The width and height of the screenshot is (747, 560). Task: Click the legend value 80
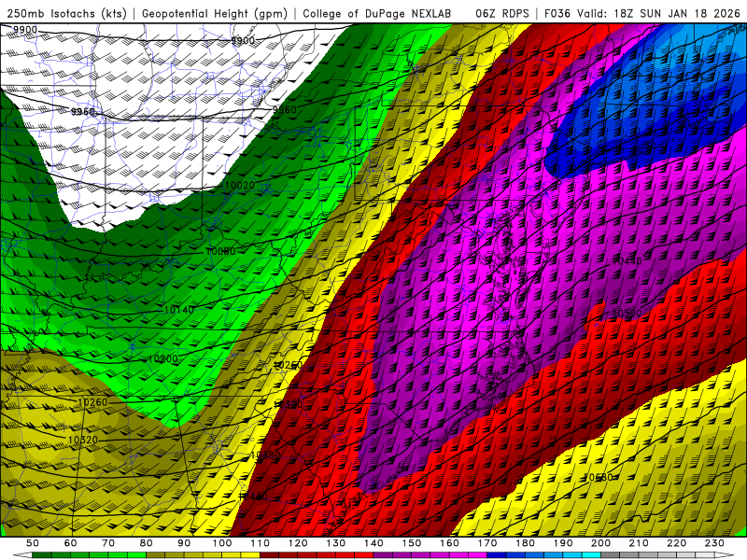(x=147, y=543)
